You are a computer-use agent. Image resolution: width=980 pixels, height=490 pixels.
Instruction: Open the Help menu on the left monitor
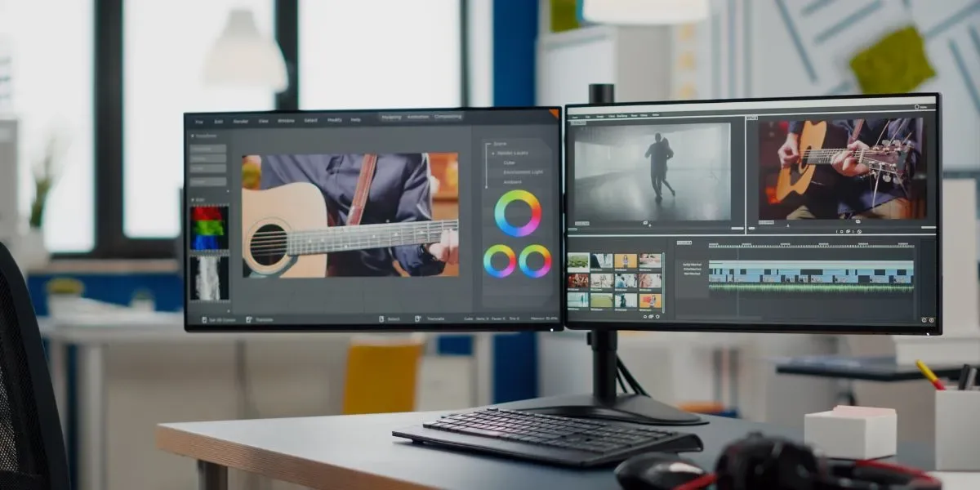355,120
